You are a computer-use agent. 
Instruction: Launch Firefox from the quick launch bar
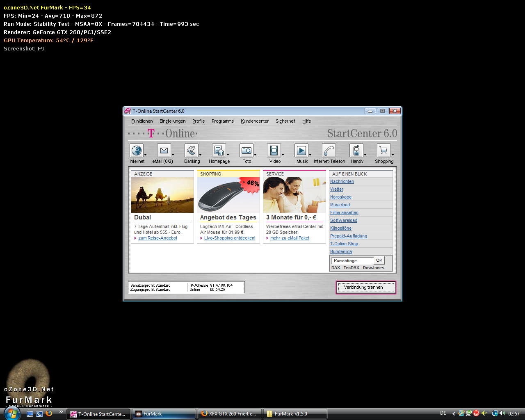coord(49,414)
